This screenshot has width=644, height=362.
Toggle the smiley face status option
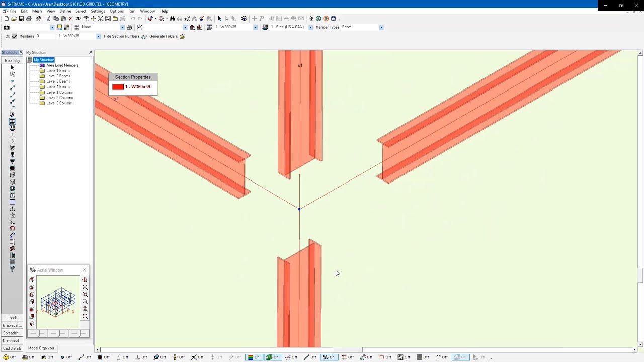pyautogui.click(x=10, y=357)
